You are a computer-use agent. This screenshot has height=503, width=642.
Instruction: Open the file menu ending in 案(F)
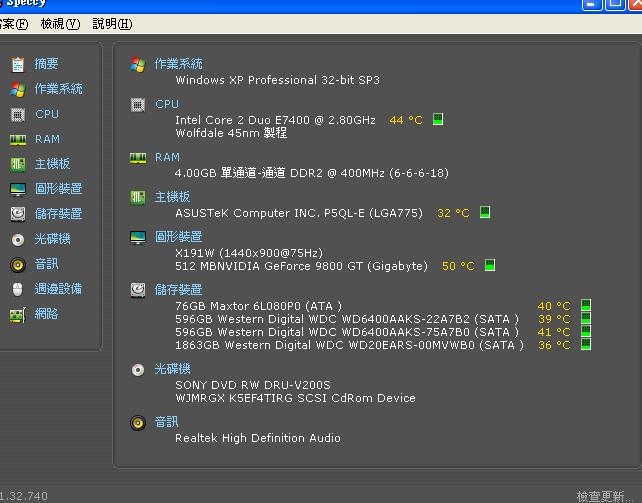(14, 24)
